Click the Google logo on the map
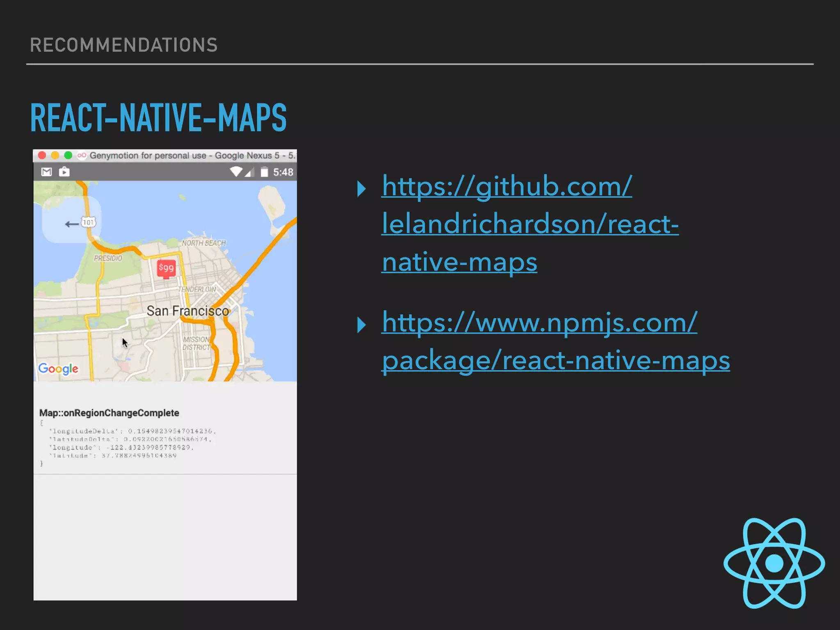The image size is (840, 630). pyautogui.click(x=58, y=369)
